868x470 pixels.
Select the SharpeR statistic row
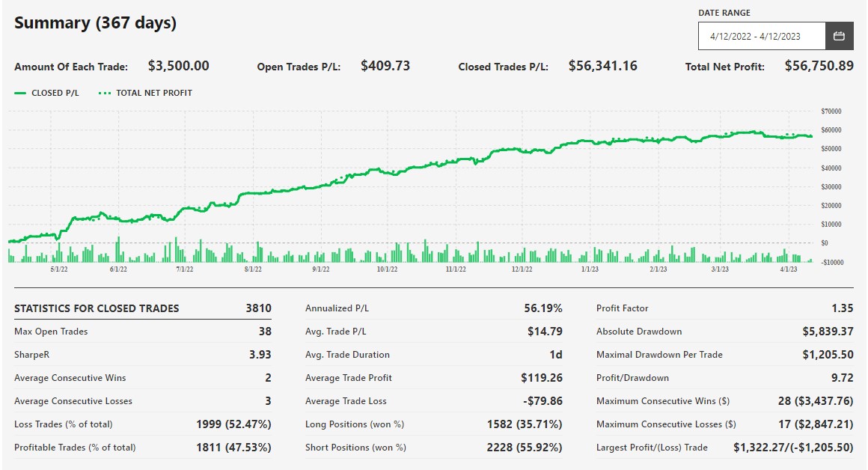[x=142, y=355]
